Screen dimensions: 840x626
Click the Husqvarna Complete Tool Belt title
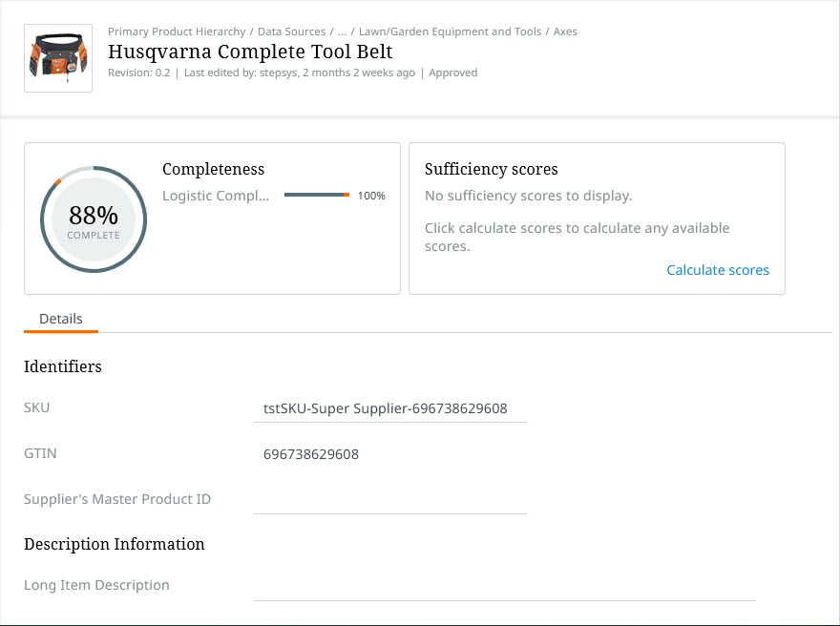click(x=250, y=52)
